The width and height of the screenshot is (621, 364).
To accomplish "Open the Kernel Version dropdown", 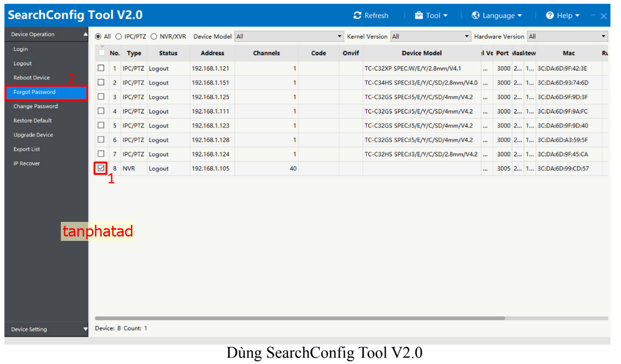I will (x=431, y=36).
